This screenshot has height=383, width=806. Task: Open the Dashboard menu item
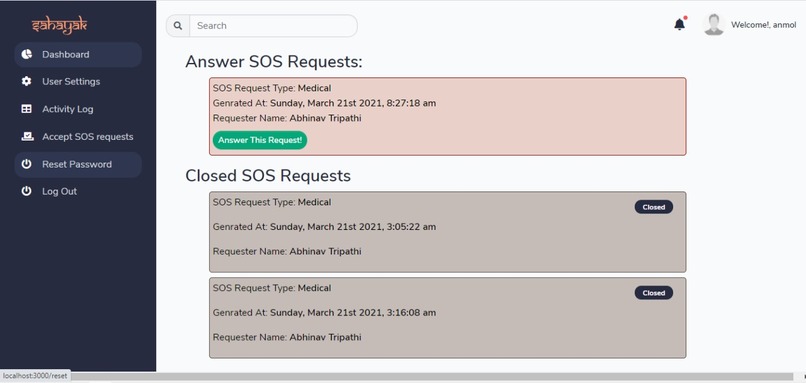[x=78, y=54]
